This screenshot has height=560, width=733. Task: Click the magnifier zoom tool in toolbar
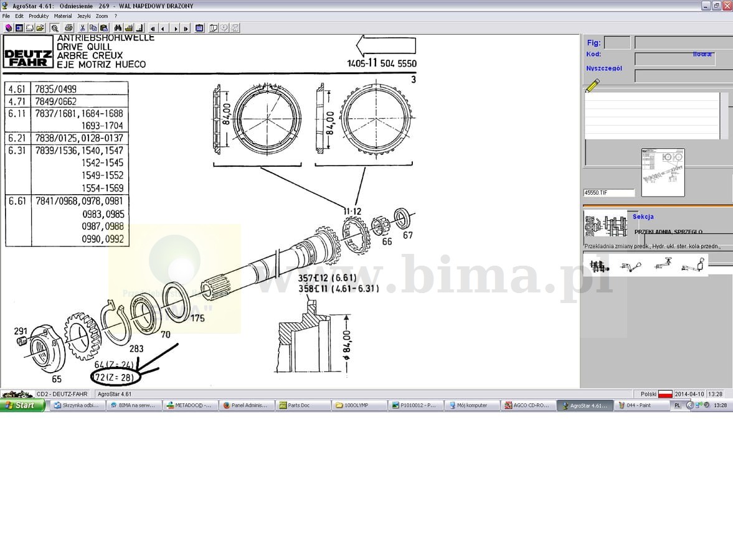click(x=55, y=28)
